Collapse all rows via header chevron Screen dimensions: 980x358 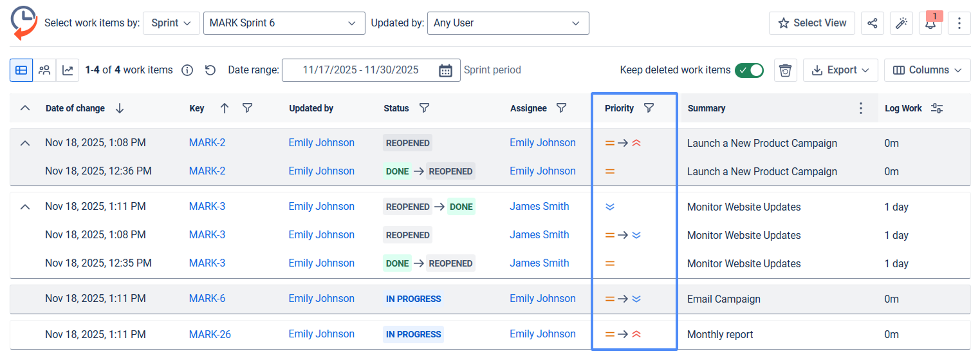click(25, 108)
